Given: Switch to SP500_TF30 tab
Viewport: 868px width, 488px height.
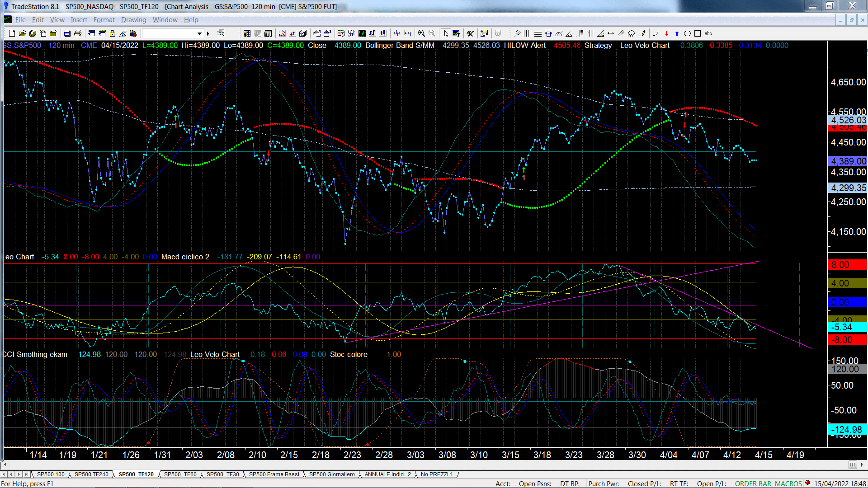Looking at the screenshot, I should click(222, 474).
